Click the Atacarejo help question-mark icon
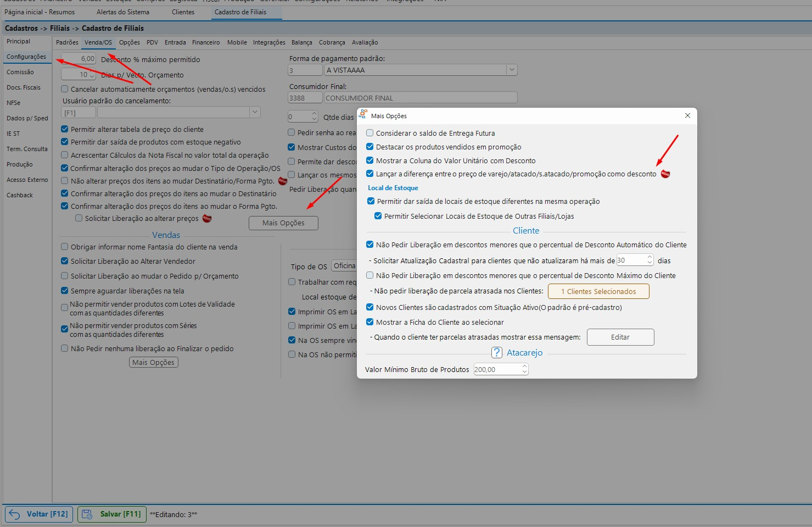Screen dimensions: 812x527 496,352
